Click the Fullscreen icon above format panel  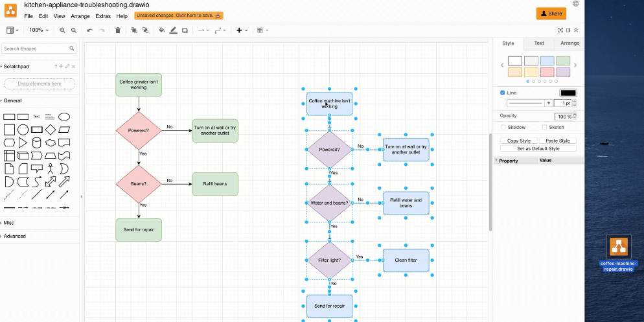560,30
